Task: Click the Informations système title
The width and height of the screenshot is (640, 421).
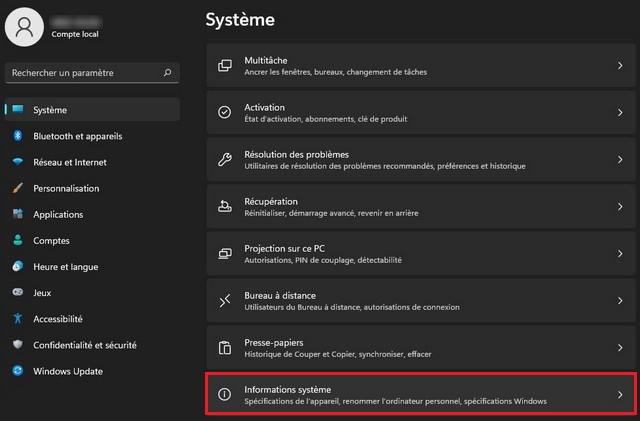Action: pos(288,390)
